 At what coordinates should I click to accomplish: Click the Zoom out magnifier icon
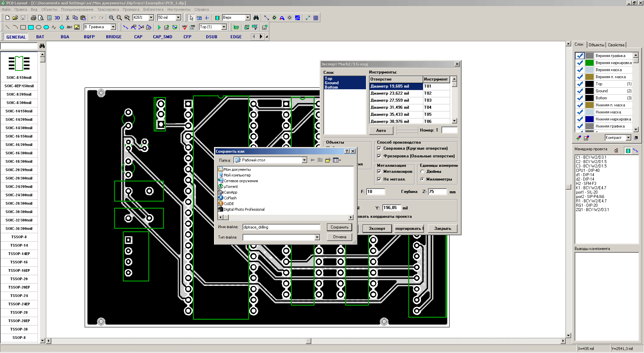119,18
